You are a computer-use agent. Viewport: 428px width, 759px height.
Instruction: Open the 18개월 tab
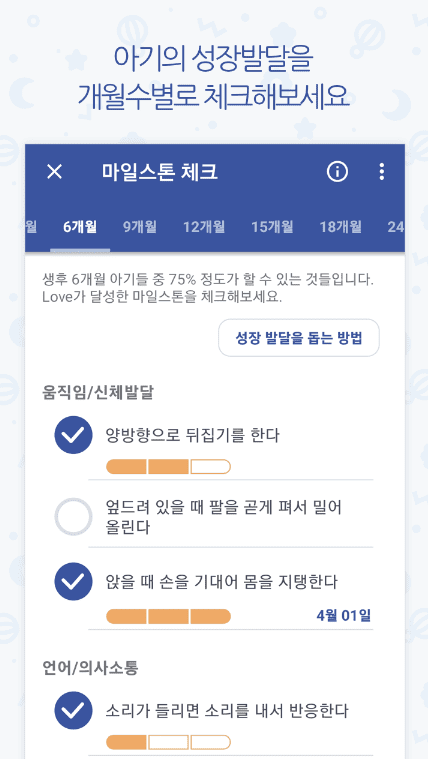[340, 227]
